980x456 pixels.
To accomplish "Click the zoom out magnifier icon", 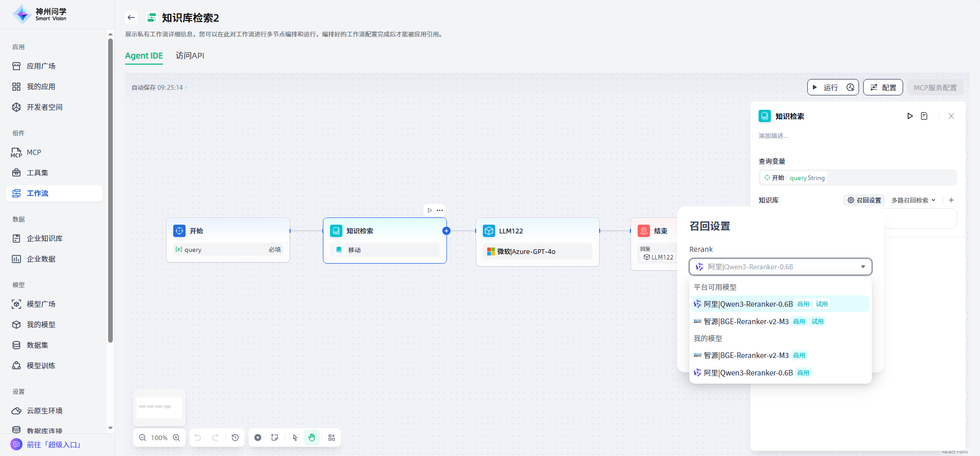I will pos(142,438).
